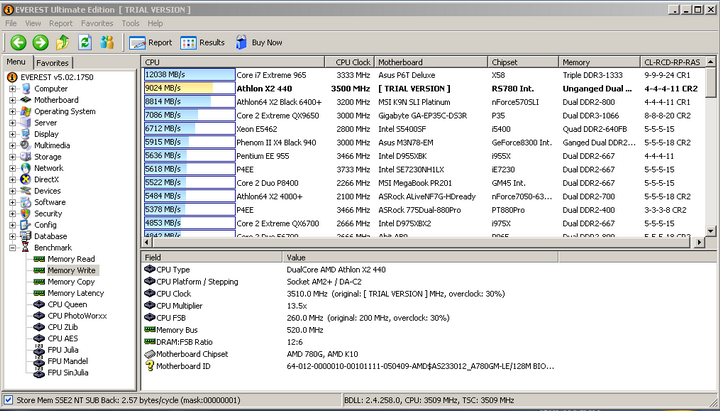Expand the Server tree node
This screenshot has height=411, width=720.
[x=12, y=123]
